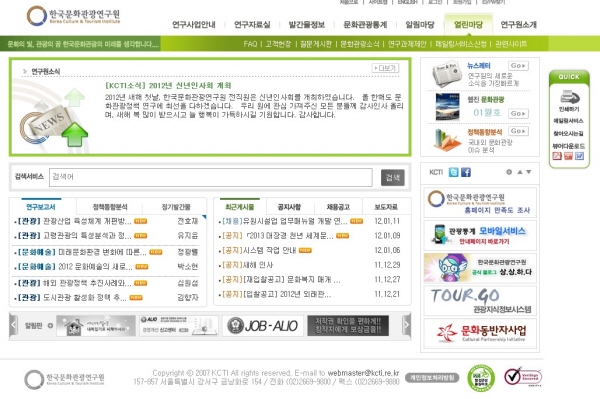Open the 관광통계 모바일서비스 banner
Viewport: 600px width, 399px height.
(x=480, y=235)
